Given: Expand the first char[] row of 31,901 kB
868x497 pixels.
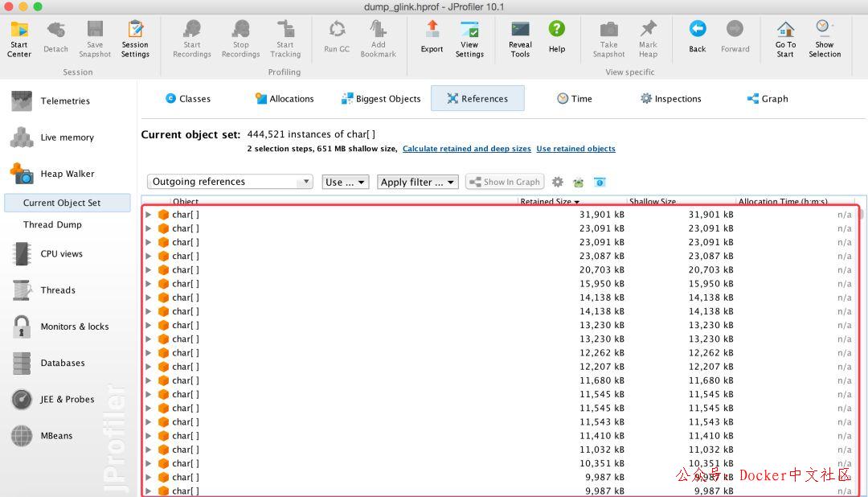Looking at the screenshot, I should tap(148, 215).
